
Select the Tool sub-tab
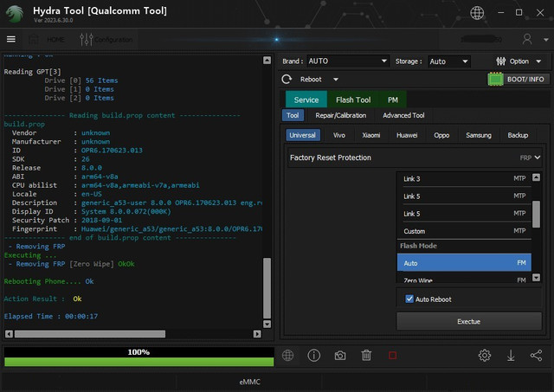(293, 115)
